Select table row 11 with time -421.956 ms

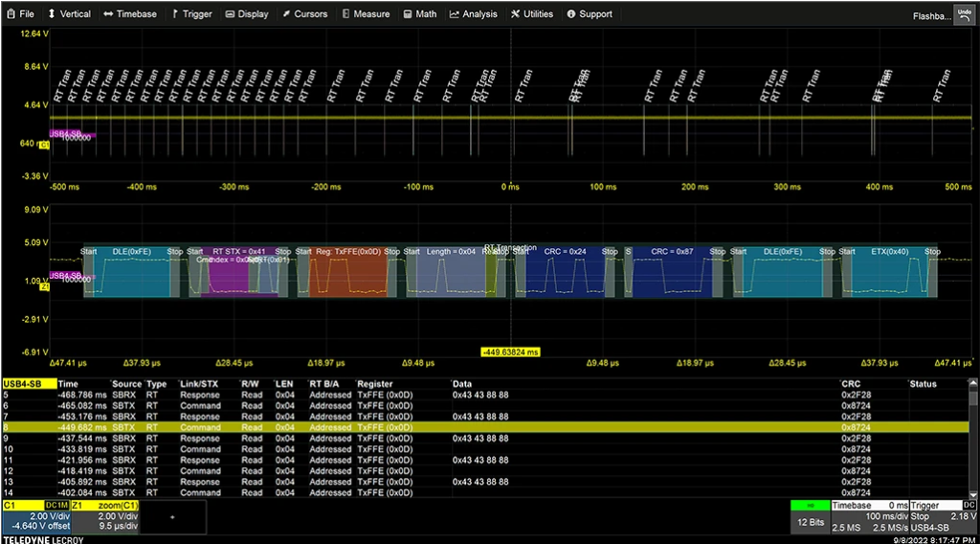tap(485, 460)
